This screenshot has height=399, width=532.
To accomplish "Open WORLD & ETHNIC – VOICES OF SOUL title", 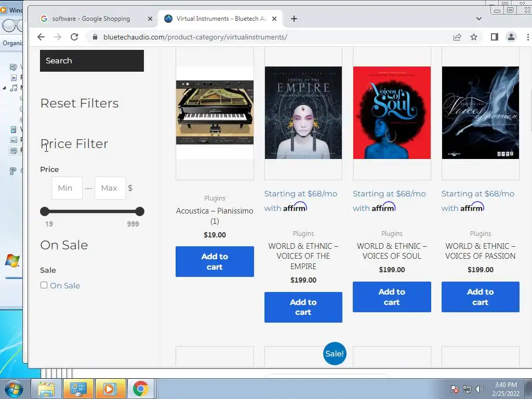I will [x=392, y=251].
